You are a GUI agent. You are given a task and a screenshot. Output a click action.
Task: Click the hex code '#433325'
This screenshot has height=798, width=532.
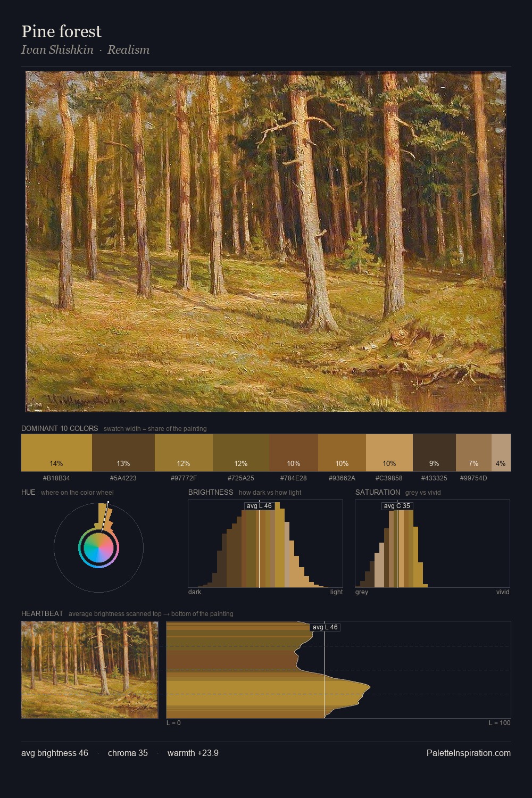coord(434,478)
